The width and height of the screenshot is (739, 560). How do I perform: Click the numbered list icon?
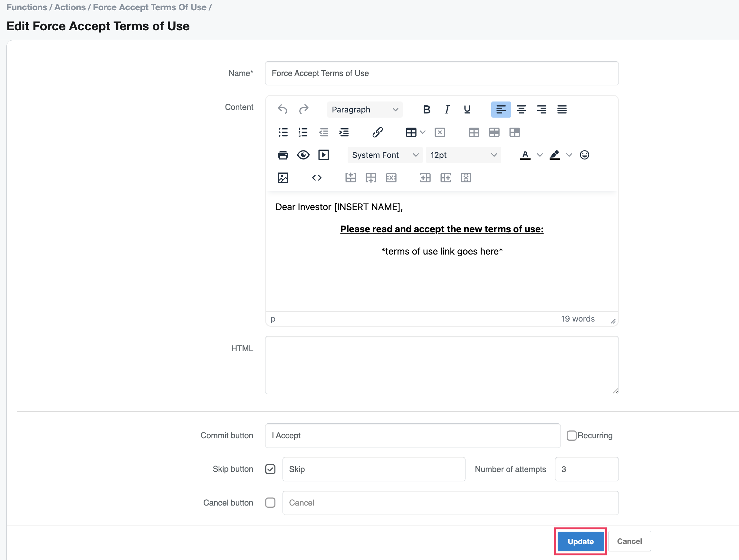[x=303, y=132]
